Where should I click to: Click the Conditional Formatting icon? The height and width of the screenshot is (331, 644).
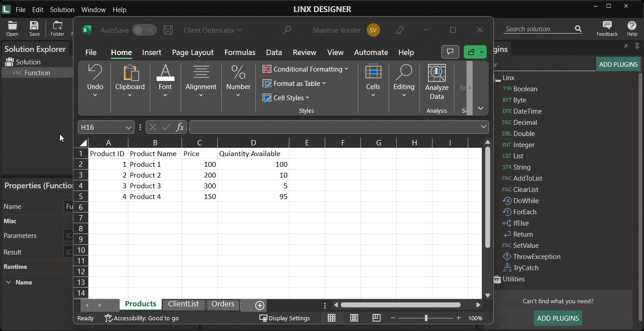pos(267,69)
